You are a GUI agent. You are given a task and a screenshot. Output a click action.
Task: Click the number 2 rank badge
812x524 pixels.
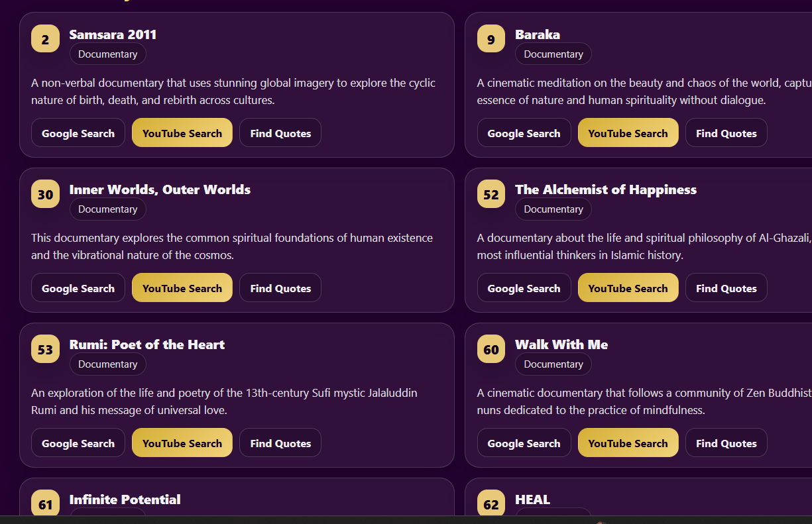(45, 39)
